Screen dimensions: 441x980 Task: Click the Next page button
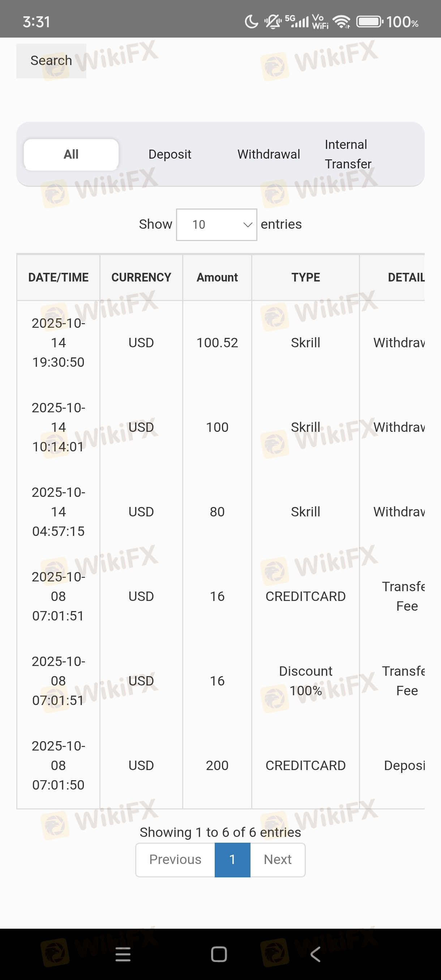coord(277,859)
